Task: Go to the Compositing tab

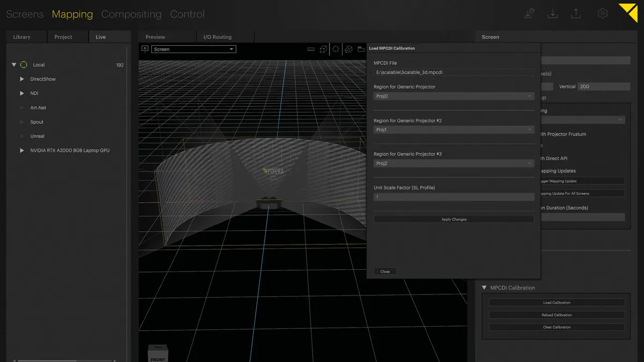Action: (x=131, y=14)
